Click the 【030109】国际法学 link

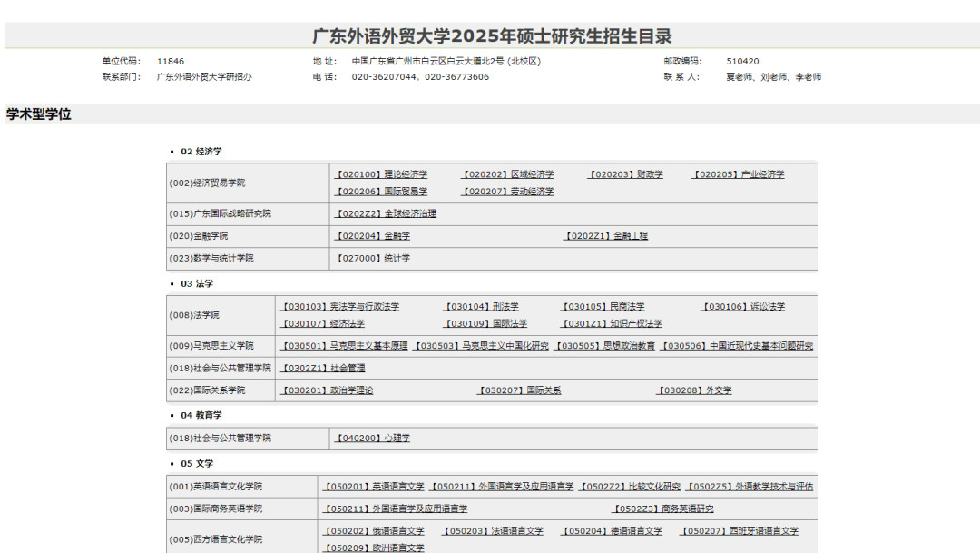coord(485,323)
